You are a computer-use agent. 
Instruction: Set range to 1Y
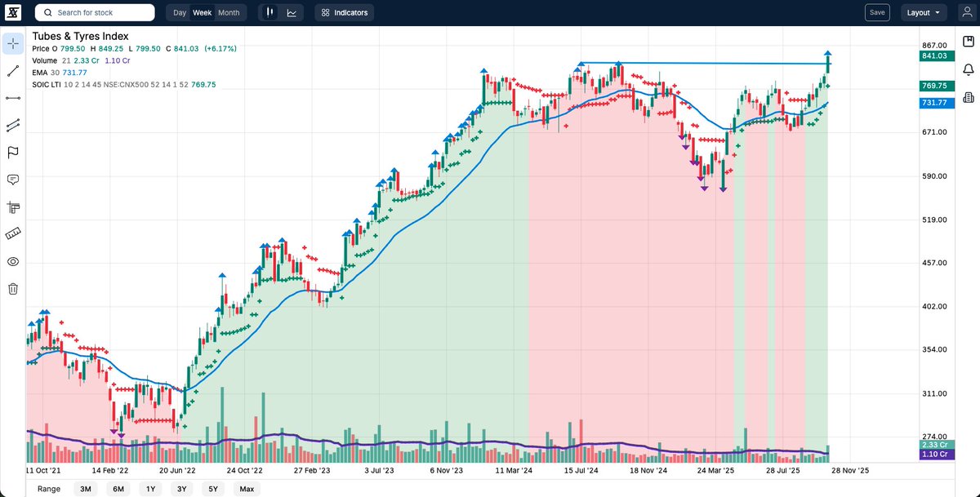tap(150, 489)
